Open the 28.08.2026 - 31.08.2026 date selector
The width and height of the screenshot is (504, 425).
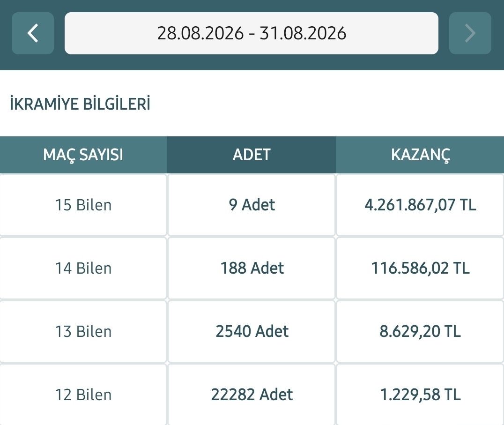pos(252,33)
